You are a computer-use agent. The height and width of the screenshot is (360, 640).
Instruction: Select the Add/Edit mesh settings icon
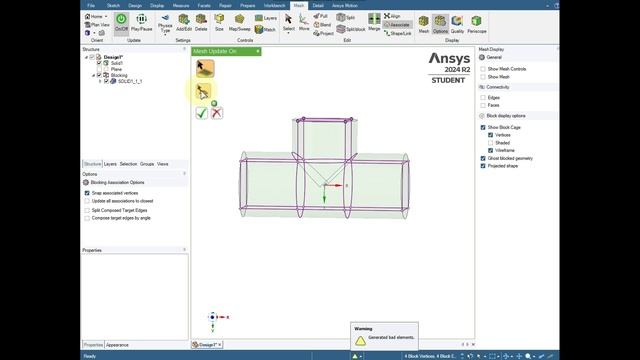pyautogui.click(x=184, y=22)
